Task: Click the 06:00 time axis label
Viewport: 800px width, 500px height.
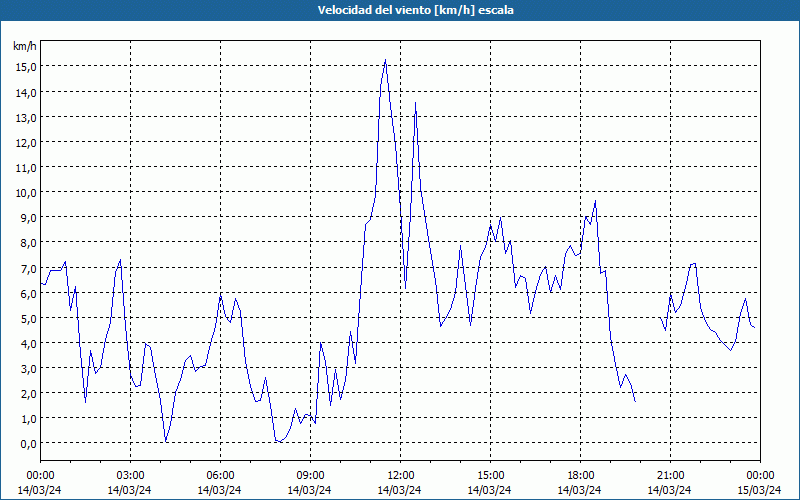Action: tap(220, 476)
